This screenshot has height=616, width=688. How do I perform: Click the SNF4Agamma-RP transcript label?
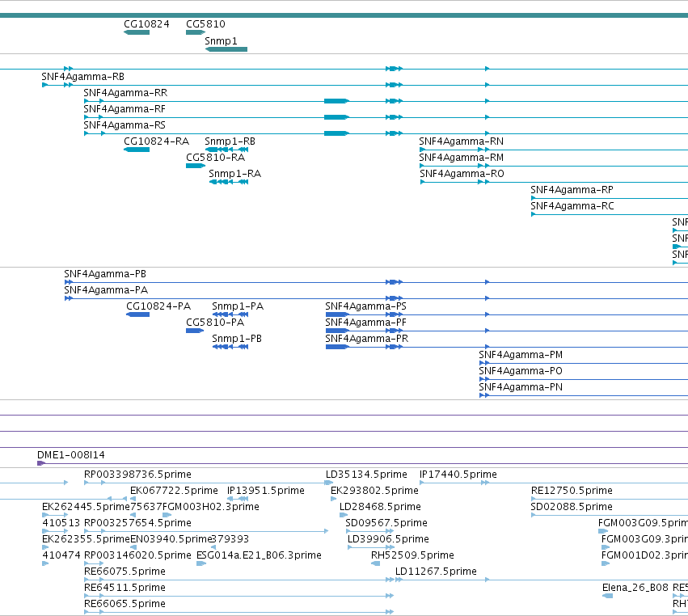click(x=572, y=190)
